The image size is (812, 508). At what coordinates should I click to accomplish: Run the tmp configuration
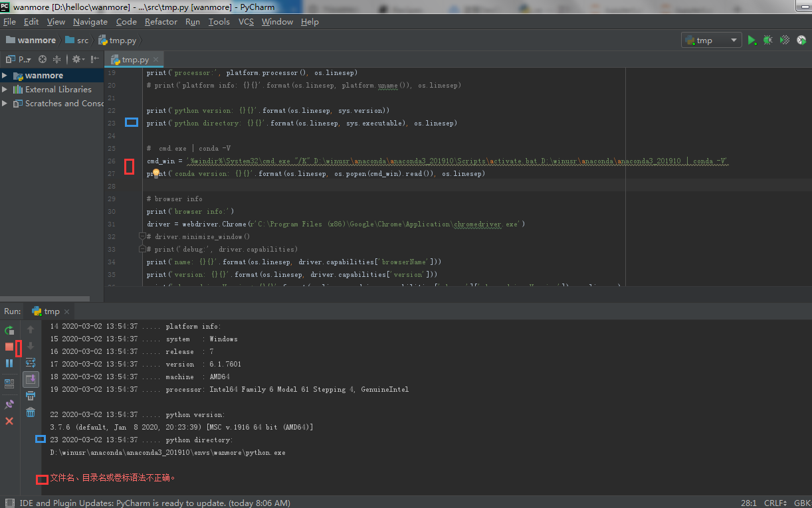(x=752, y=41)
